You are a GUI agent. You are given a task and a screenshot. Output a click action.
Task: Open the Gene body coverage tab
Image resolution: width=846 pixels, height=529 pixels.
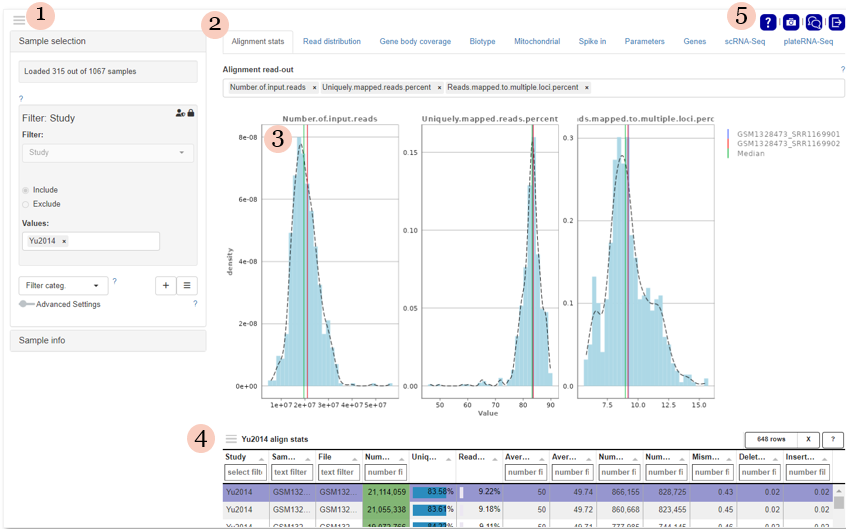coord(415,42)
